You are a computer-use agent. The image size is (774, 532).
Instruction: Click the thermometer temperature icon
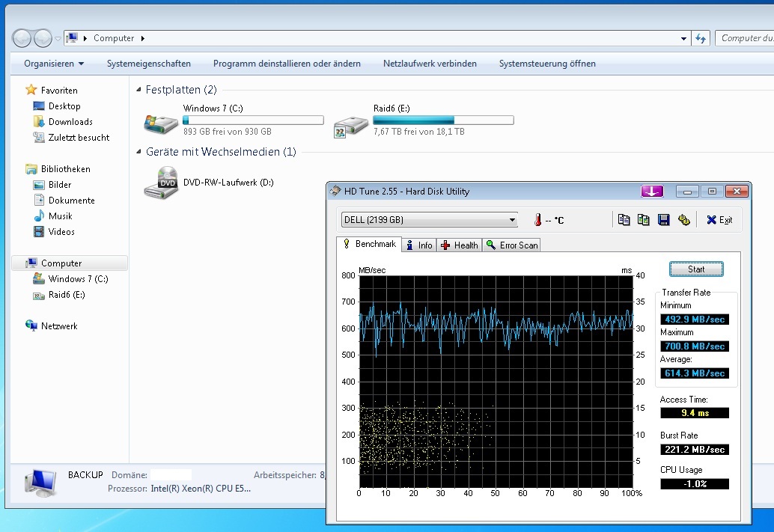coord(537,220)
